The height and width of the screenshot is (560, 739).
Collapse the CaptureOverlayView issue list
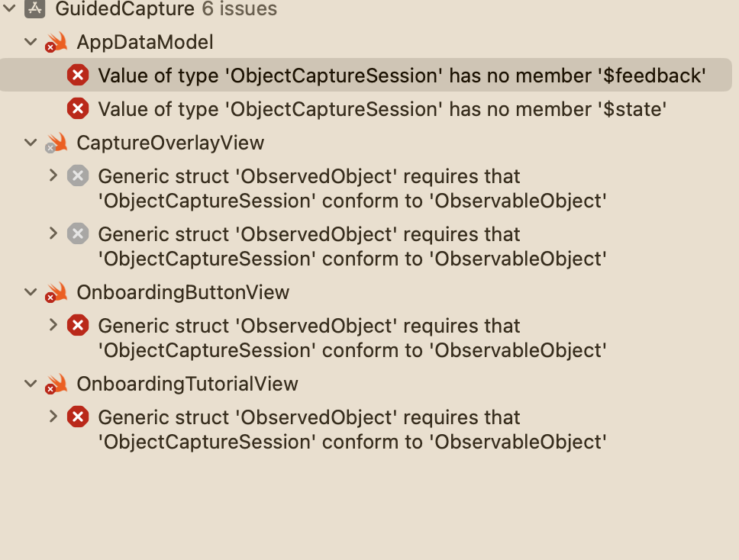pos(31,142)
